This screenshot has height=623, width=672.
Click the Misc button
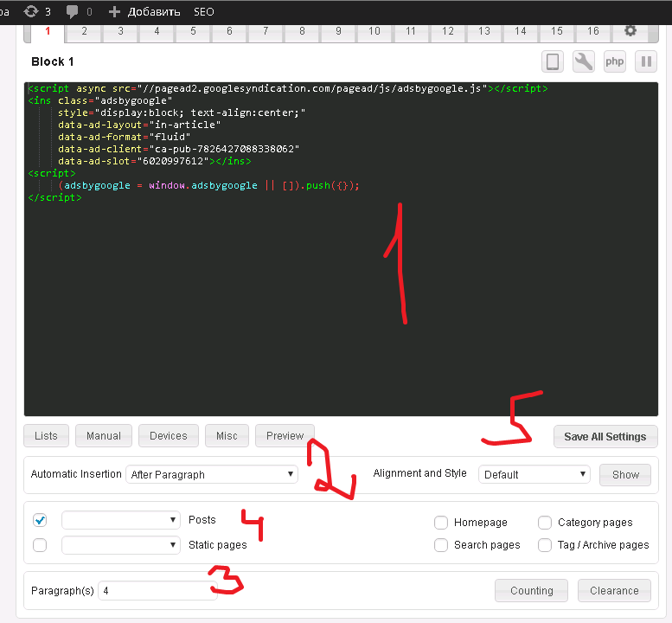[227, 436]
